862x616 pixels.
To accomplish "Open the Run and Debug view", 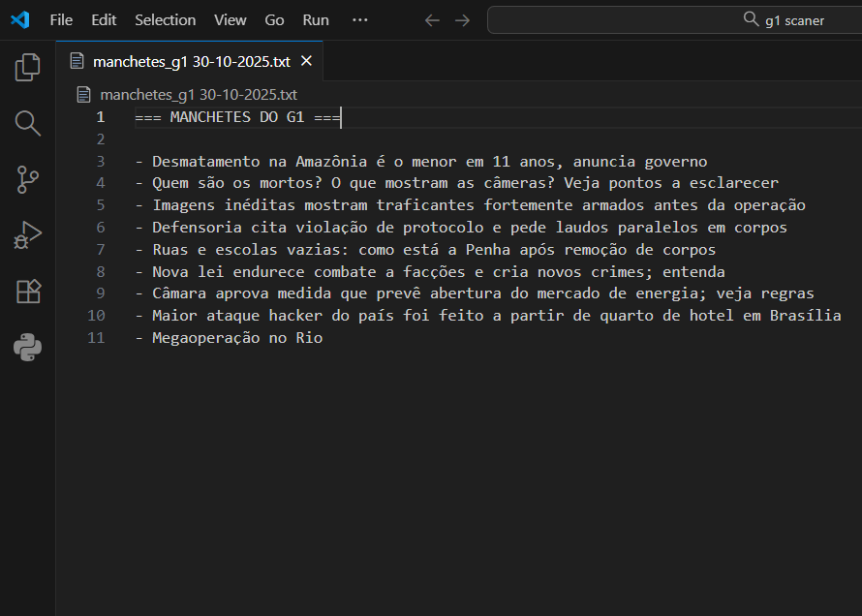I will click(x=28, y=235).
